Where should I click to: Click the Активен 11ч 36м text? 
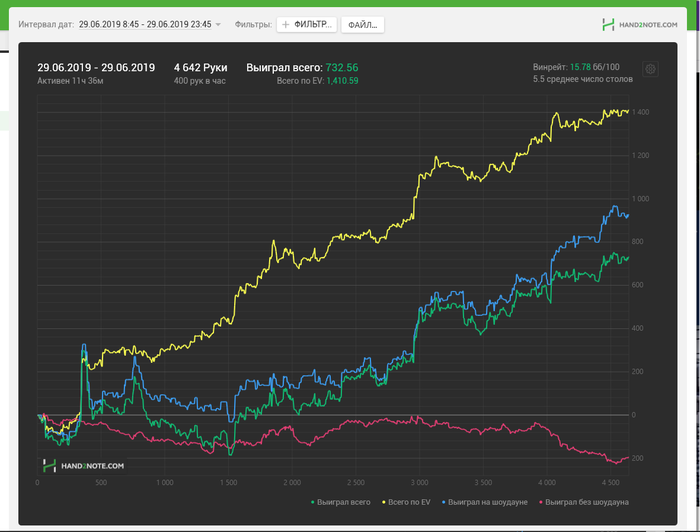coord(70,81)
